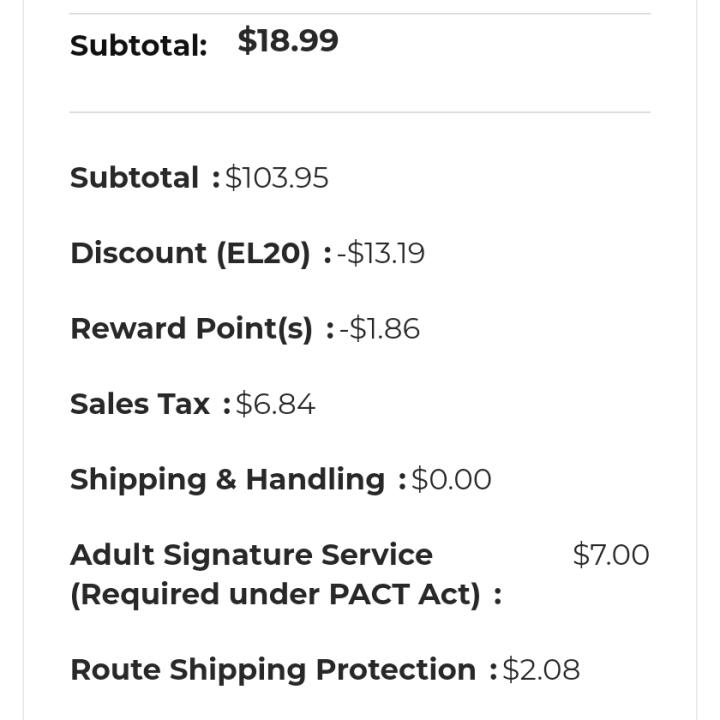Click the $18.99 item subtotal amount

click(288, 41)
